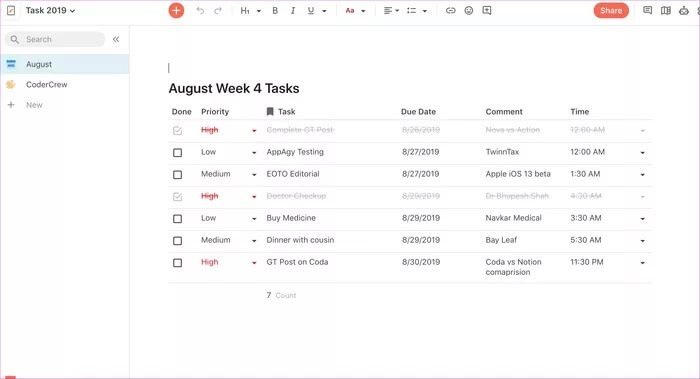This screenshot has width=700, height=379.
Task: Click the August Week 4 Tasks heading
Action: (234, 88)
